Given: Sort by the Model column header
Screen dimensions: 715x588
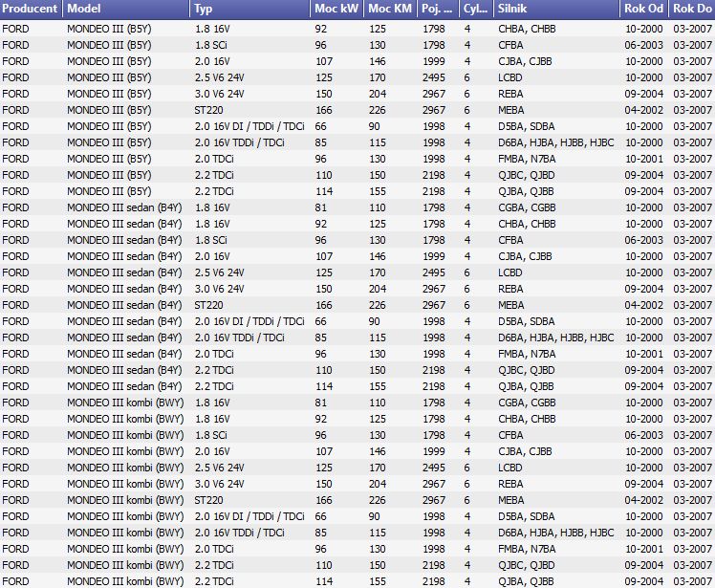Looking at the screenshot, I should click(126, 9).
